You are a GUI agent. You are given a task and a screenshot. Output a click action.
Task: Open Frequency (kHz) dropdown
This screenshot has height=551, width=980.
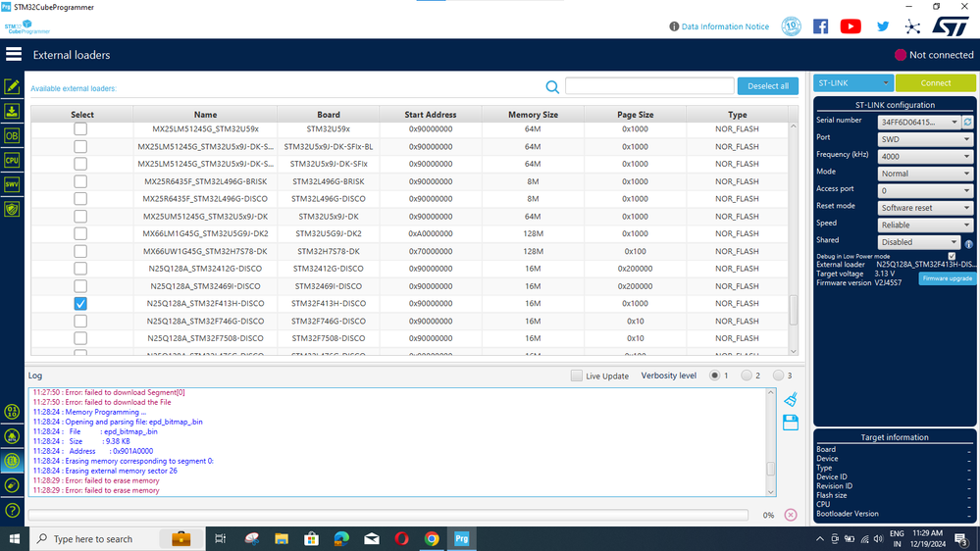925,156
